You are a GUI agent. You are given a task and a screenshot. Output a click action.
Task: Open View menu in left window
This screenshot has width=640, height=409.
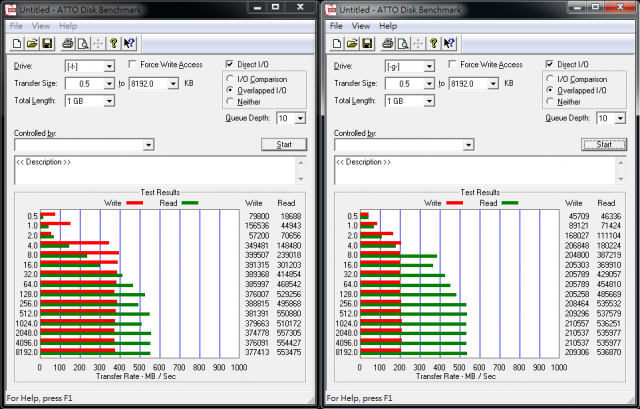point(41,26)
